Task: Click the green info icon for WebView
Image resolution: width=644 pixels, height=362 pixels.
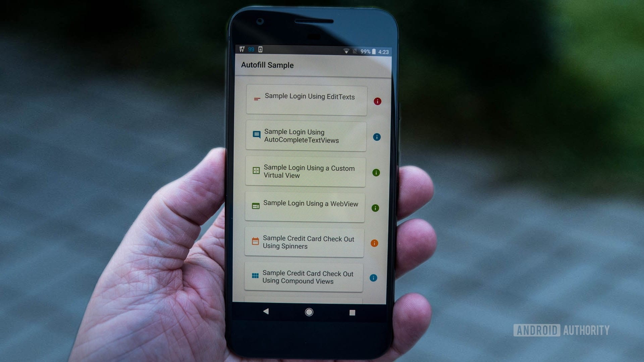Action: pos(376,208)
